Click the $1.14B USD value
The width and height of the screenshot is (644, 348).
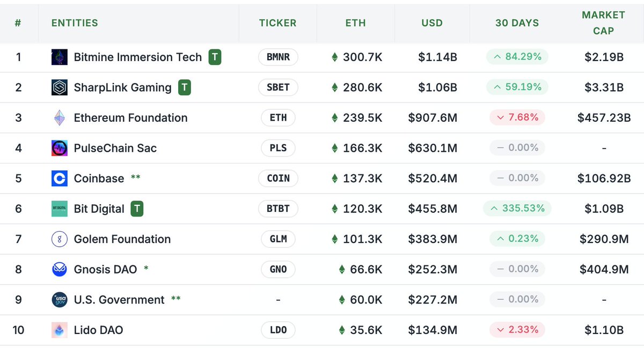click(437, 57)
